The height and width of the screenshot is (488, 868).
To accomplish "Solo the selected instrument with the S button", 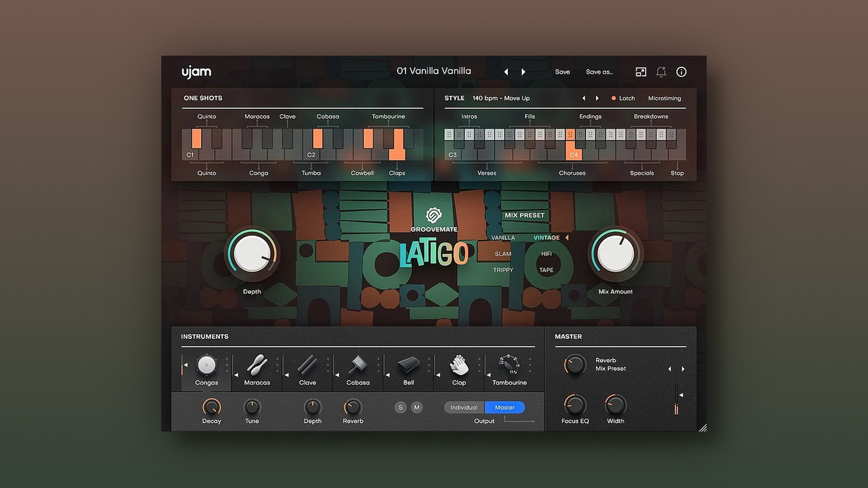I will [x=400, y=407].
